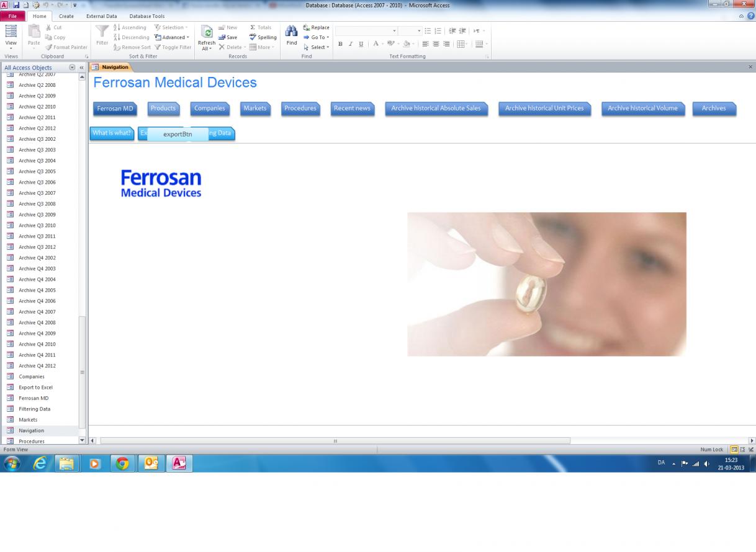Click Remove Sort command

click(132, 47)
